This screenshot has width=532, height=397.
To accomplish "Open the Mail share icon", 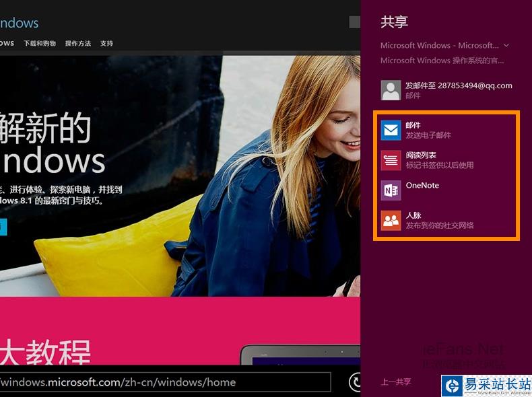I will point(391,130).
